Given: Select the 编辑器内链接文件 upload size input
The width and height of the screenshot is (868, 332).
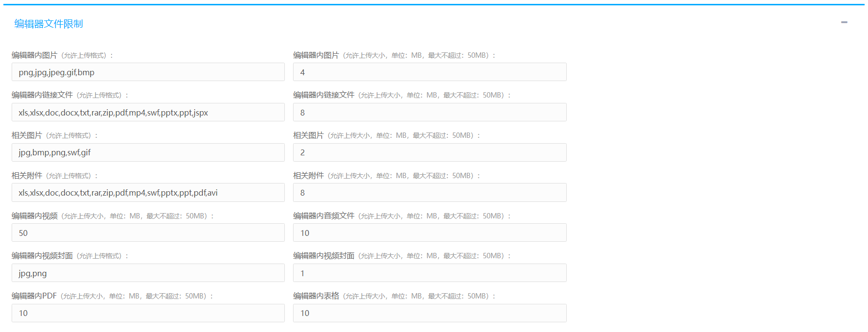Looking at the screenshot, I should coord(429,113).
